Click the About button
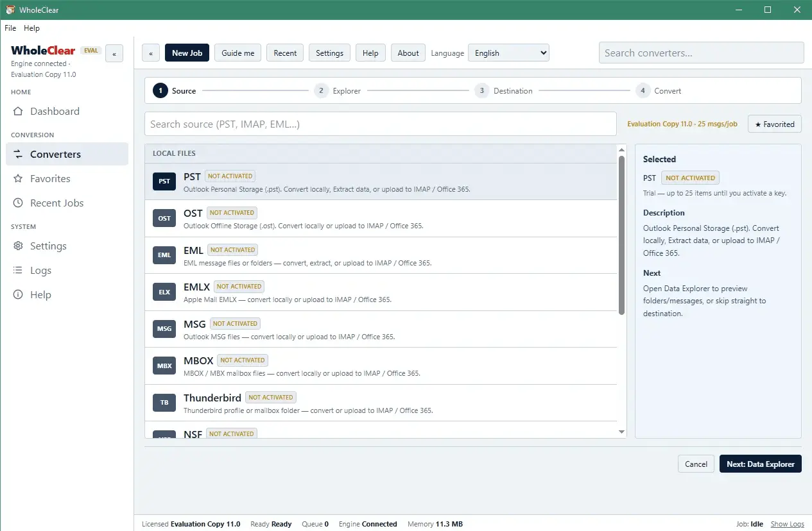812x531 pixels. [x=408, y=53]
